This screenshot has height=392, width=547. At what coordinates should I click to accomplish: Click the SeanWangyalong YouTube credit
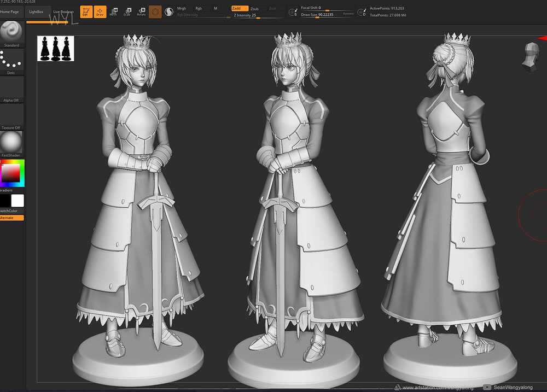coord(513,387)
